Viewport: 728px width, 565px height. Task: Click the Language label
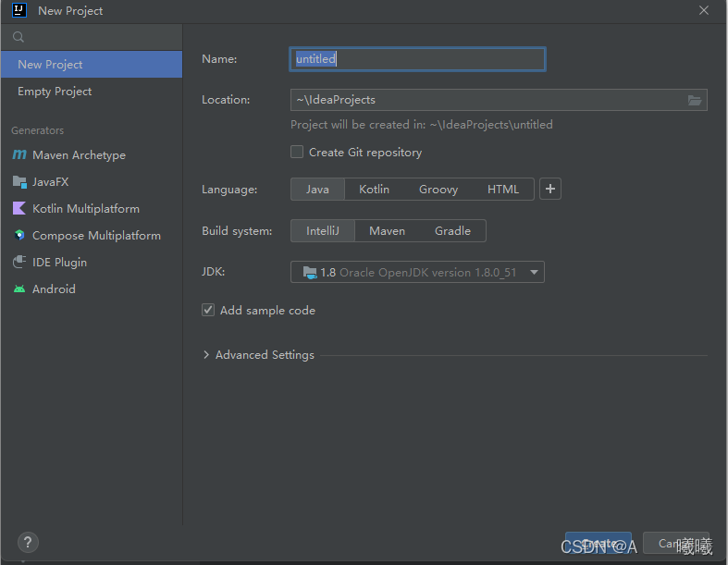point(229,190)
